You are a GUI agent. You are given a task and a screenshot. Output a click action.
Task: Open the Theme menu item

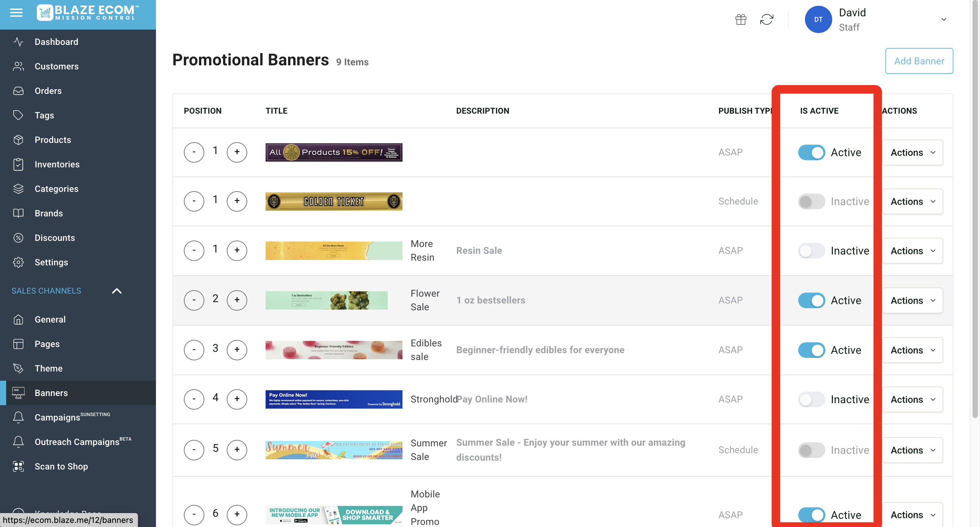pos(48,368)
